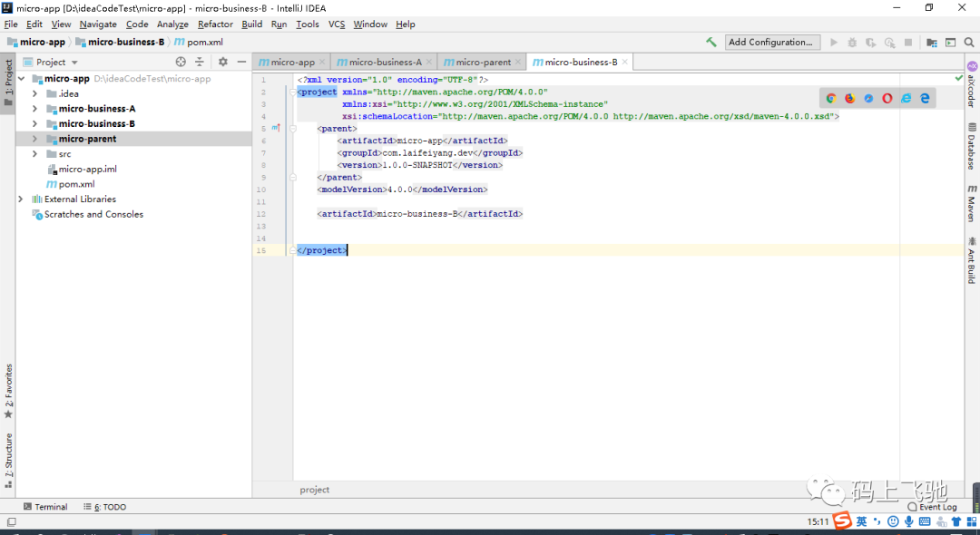Expand the micro-business-B module
Screen dimensions: 980x535
[x=35, y=123]
